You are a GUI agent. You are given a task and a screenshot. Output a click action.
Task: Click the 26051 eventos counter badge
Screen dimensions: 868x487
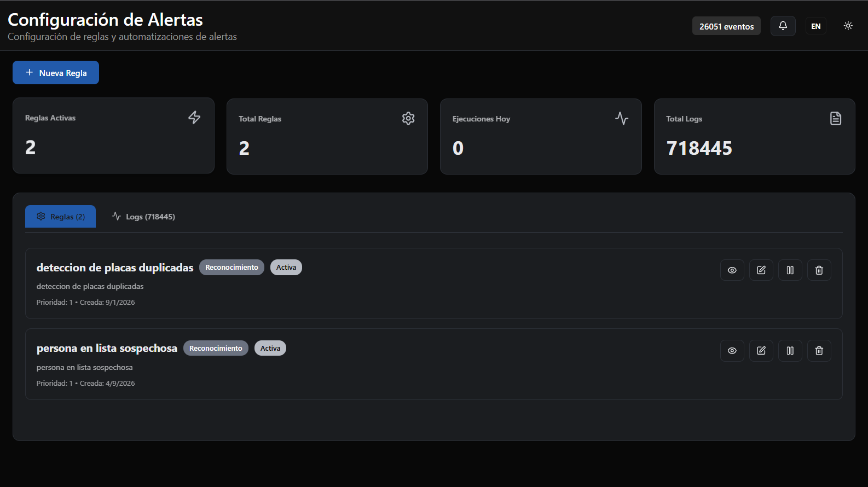(x=726, y=26)
